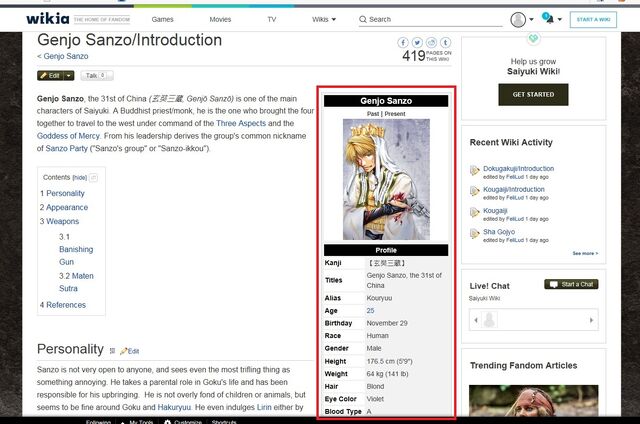Switch infobox image to Past

[x=373, y=114]
